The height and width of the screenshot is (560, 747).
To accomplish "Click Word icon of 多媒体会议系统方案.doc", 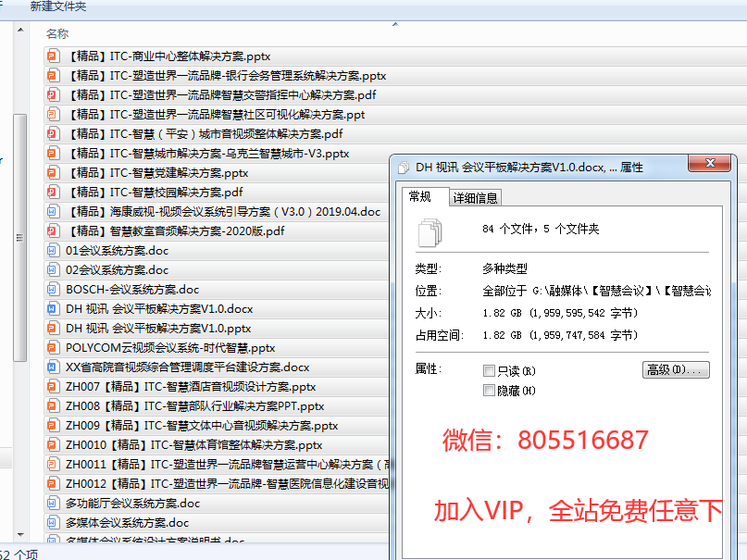I will [53, 523].
